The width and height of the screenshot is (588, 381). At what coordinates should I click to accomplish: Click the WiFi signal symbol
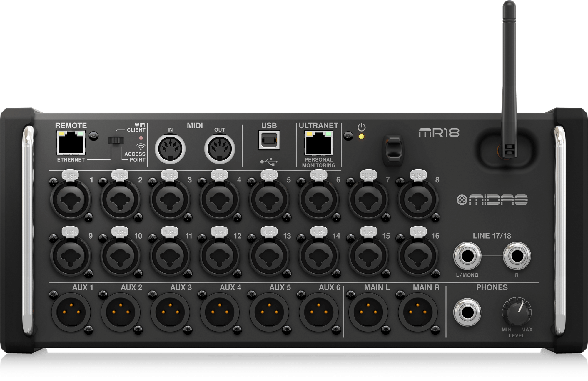coord(141,147)
